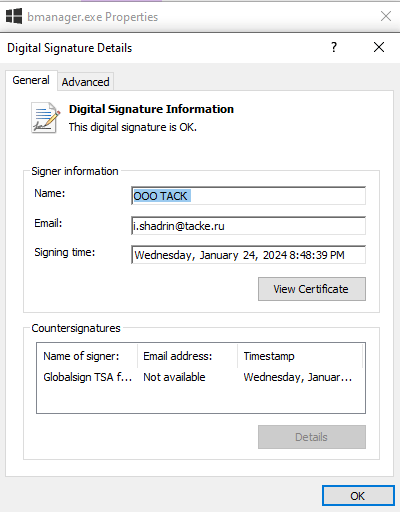The image size is (400, 512).
Task: Click the grayed-out Details button
Action: click(312, 437)
